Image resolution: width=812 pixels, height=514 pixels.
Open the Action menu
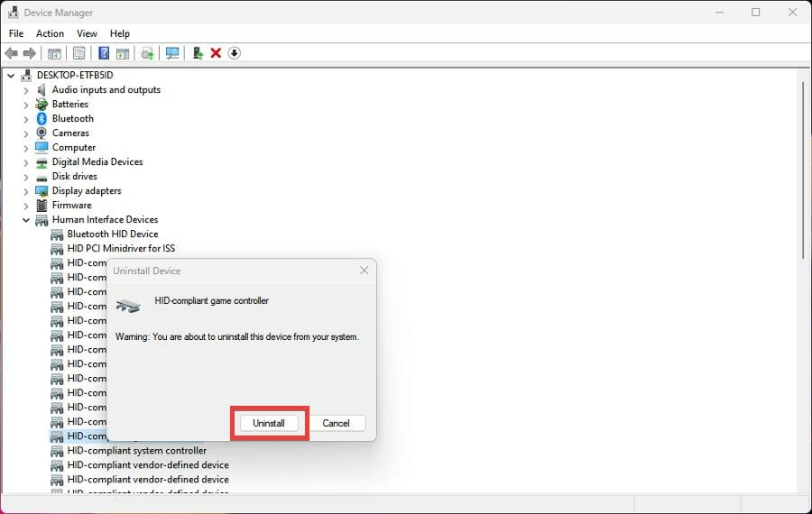(50, 33)
